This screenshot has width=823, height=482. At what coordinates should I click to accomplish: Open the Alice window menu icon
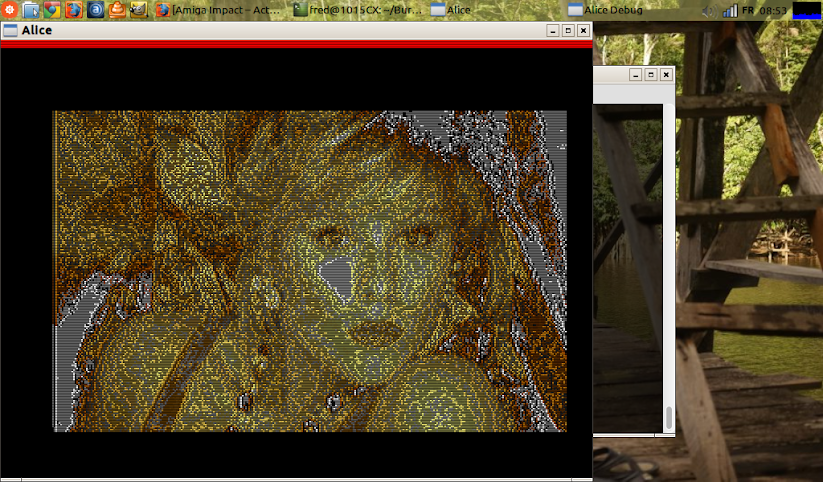coord(10,30)
